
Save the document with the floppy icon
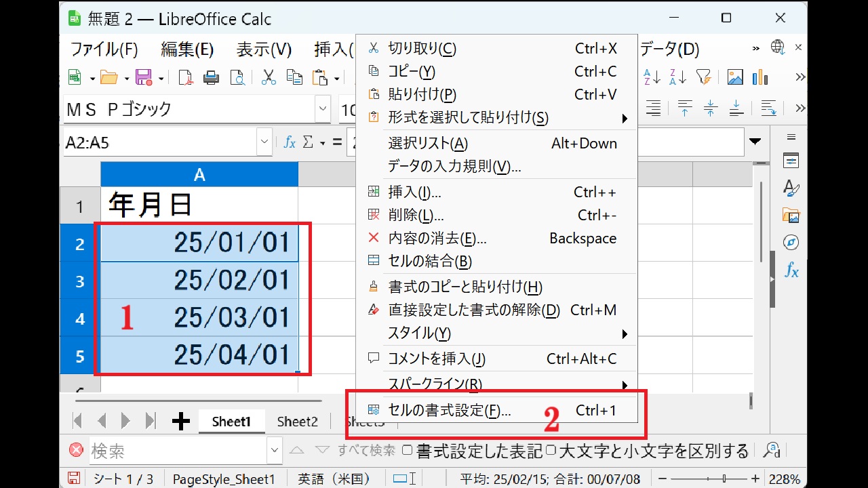(x=143, y=78)
